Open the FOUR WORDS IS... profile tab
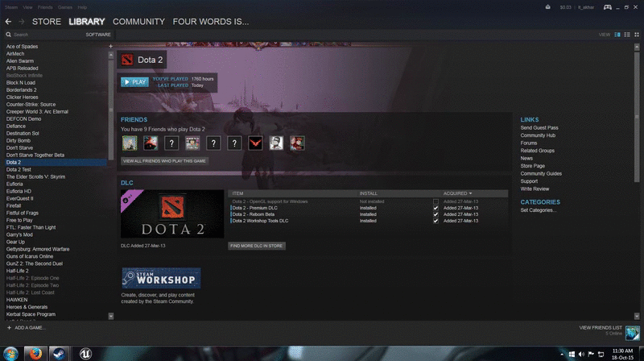 [x=211, y=22]
